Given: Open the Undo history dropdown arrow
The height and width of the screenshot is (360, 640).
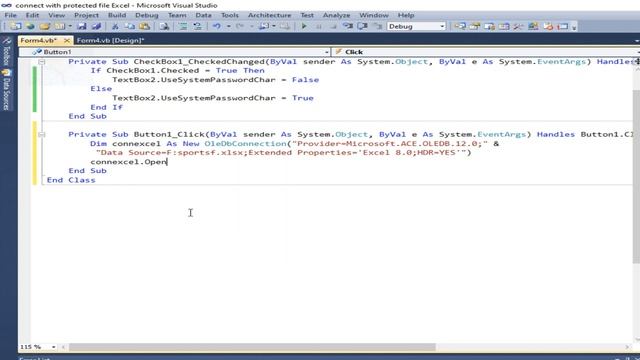Looking at the screenshot, I should [228, 26].
